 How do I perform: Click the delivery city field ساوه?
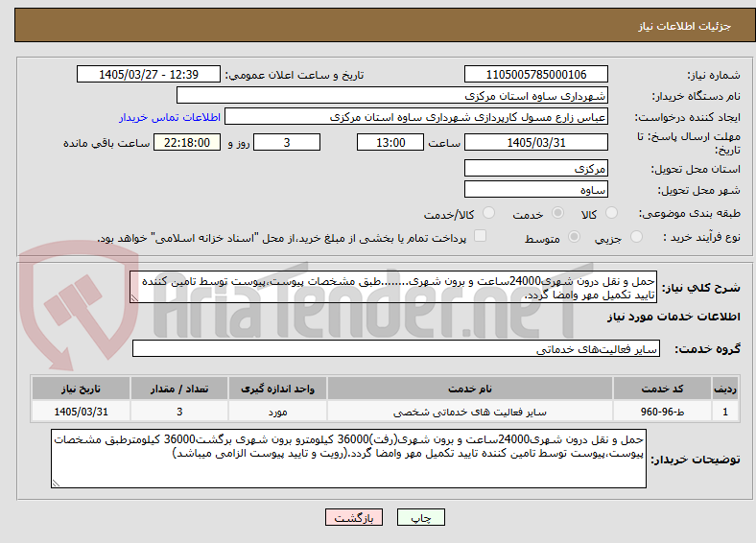pyautogui.click(x=535, y=189)
